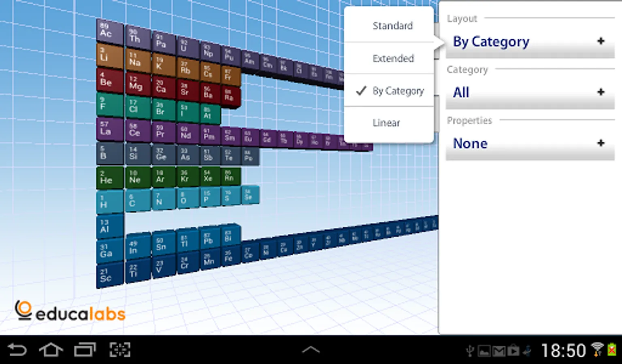Select the He helium element tile
Screen dimensions: 622x364
(x=109, y=178)
